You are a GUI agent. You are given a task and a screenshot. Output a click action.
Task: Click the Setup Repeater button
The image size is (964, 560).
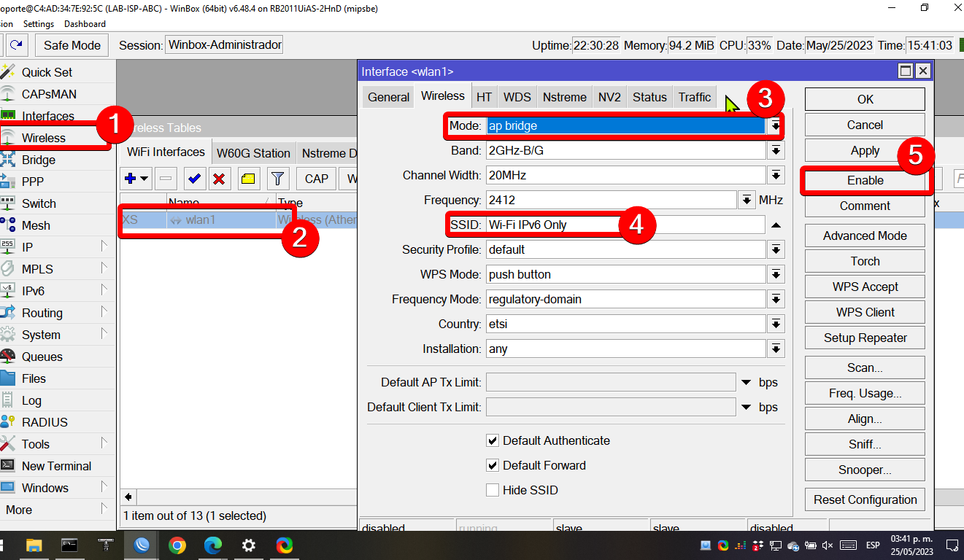864,338
